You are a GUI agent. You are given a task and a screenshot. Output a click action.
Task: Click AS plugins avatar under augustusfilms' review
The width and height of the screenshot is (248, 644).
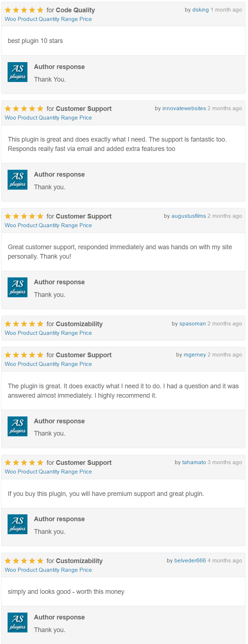coord(17,287)
